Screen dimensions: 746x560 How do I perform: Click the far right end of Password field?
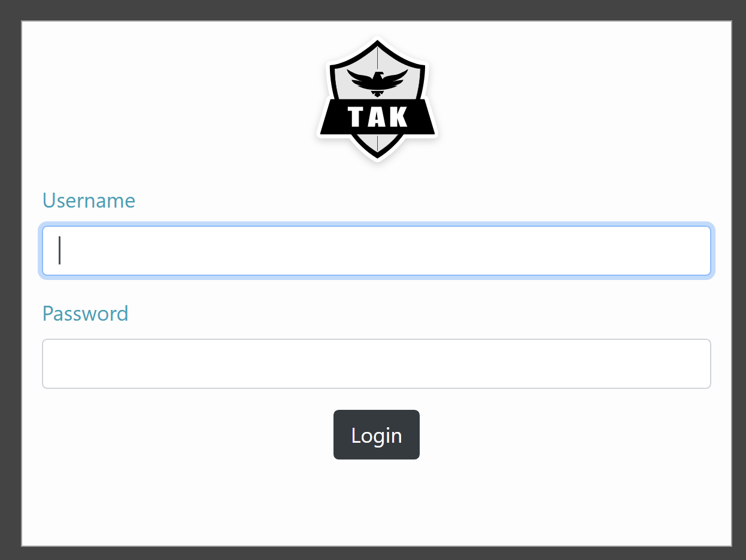click(700, 364)
